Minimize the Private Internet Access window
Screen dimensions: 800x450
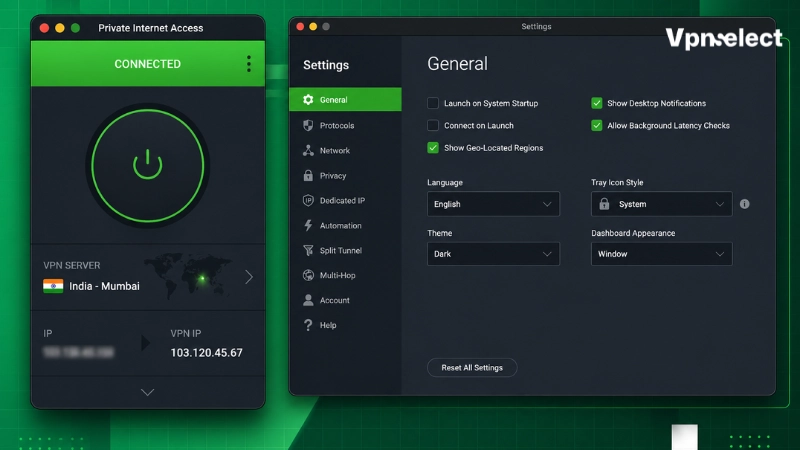[x=60, y=28]
